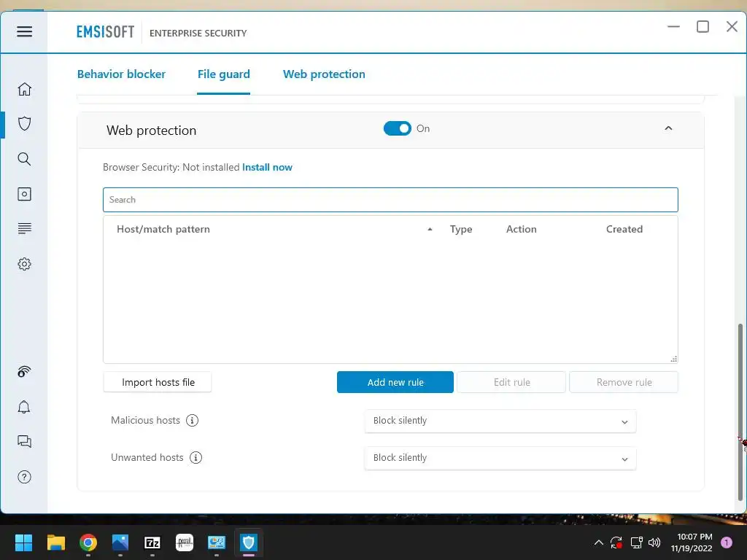Open the Photos app in taskbar
747x560 pixels.
[x=120, y=542]
